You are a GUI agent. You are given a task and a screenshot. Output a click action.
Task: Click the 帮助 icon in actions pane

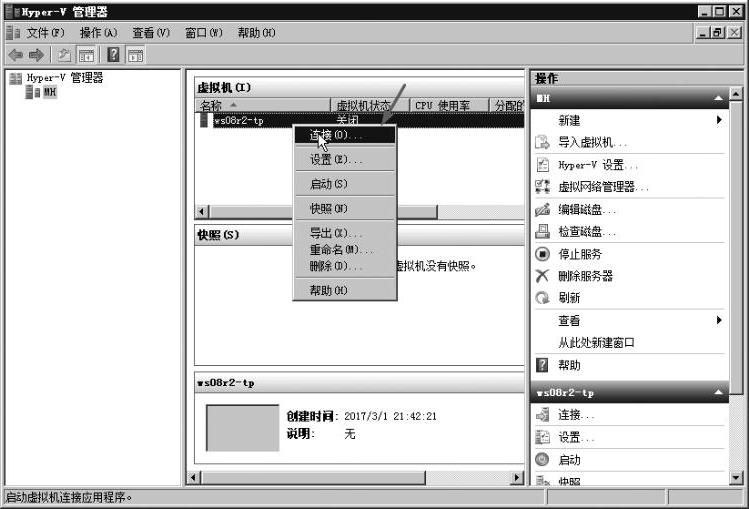542,365
